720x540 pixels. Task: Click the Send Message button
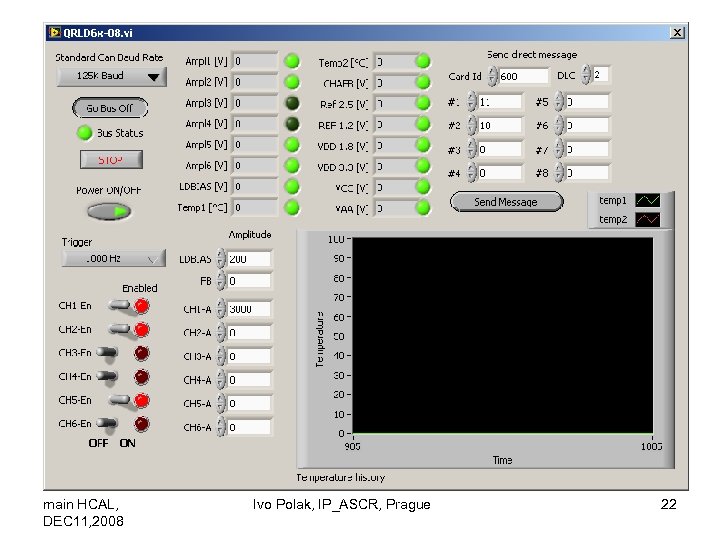(x=506, y=202)
